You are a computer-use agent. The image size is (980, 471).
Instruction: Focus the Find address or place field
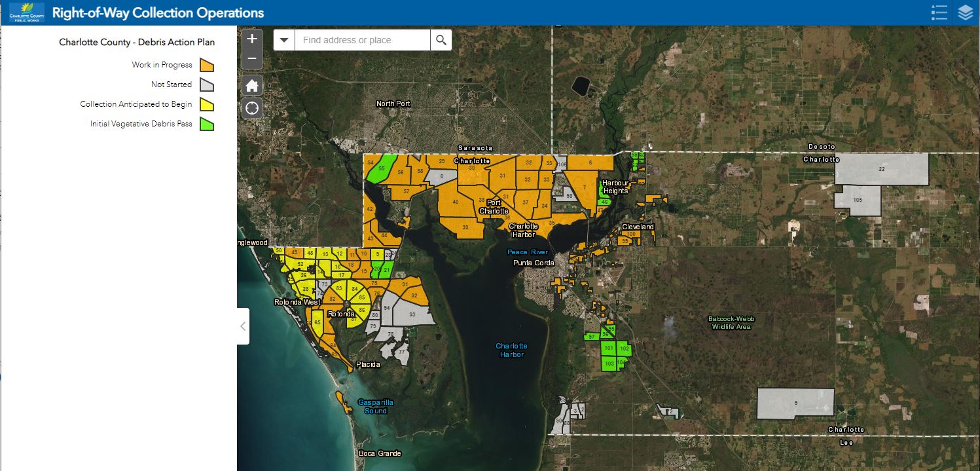click(x=363, y=40)
